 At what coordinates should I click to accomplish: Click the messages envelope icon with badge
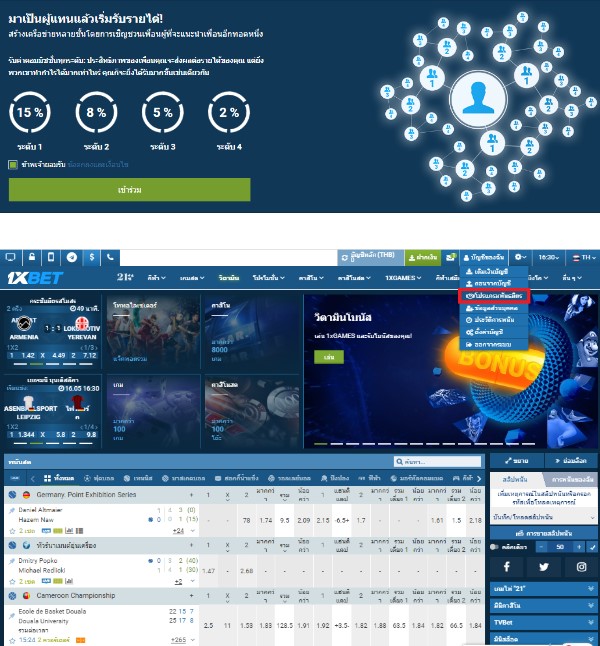pyautogui.click(x=452, y=257)
